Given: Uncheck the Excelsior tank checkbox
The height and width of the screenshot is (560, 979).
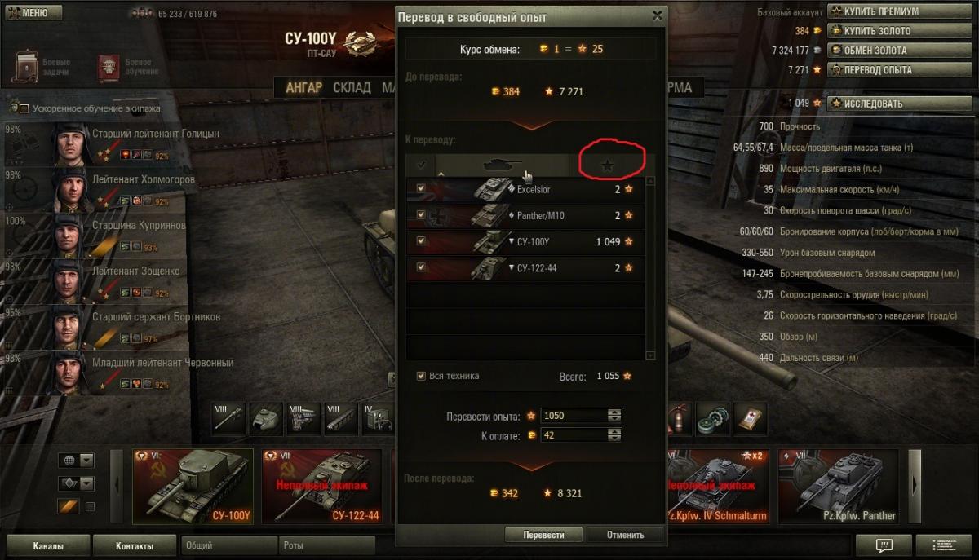Looking at the screenshot, I should pos(421,189).
